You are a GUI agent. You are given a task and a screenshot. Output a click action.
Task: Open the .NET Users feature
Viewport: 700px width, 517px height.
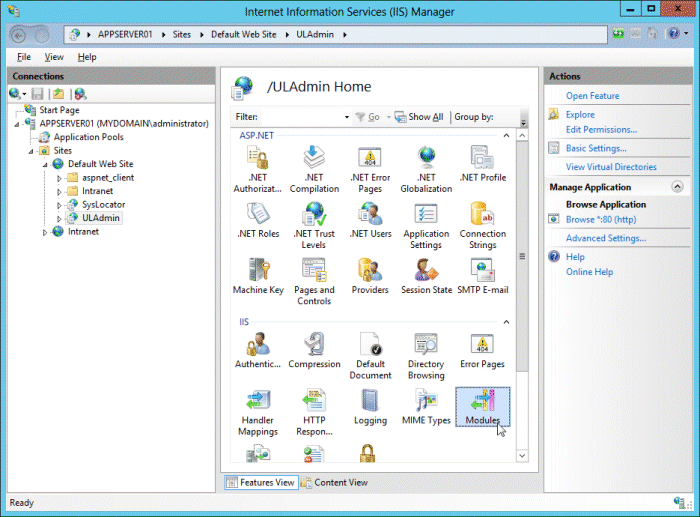click(x=370, y=221)
